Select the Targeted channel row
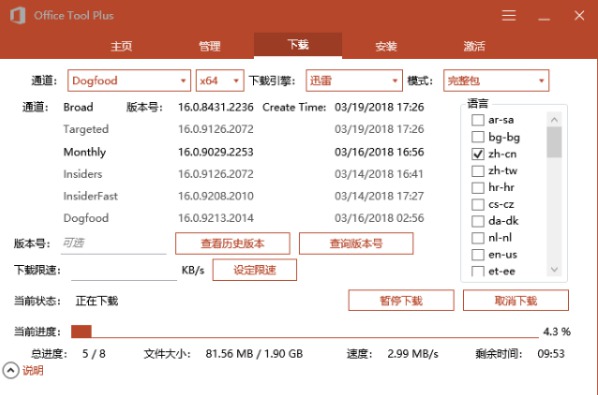Viewport: 598px width, 395px height. click(86, 130)
